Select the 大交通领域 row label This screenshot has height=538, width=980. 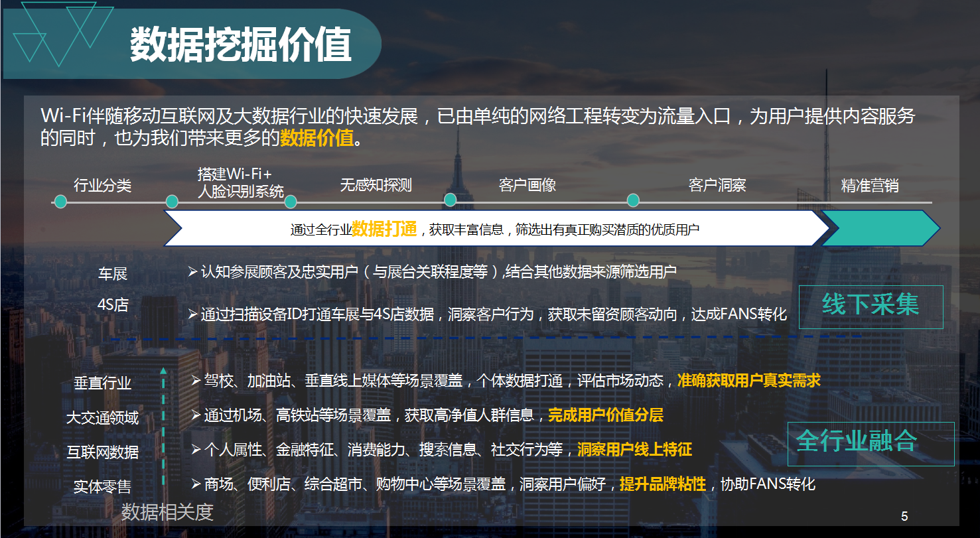pos(102,418)
